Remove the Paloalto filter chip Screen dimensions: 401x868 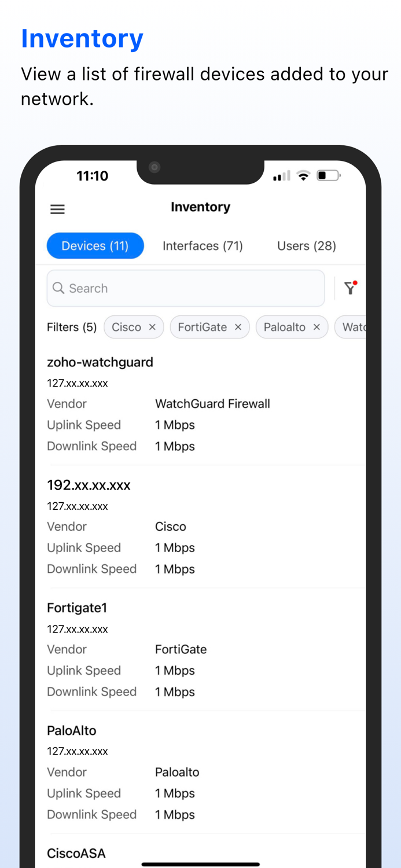click(317, 327)
